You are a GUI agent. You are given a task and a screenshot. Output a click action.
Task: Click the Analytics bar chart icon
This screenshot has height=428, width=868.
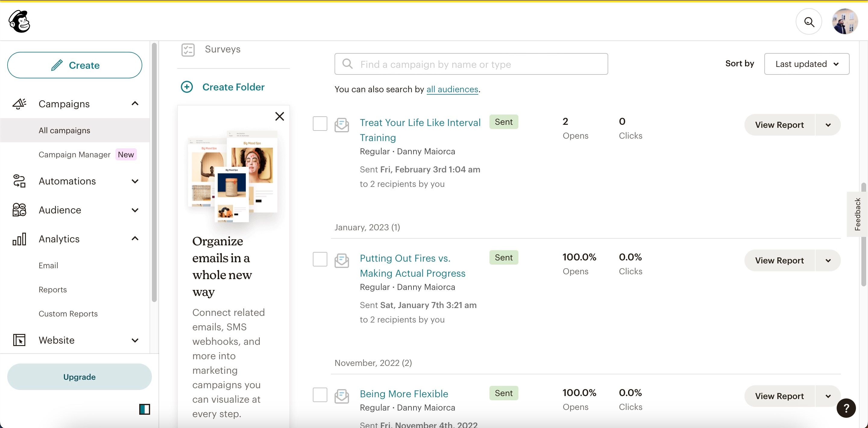(19, 239)
